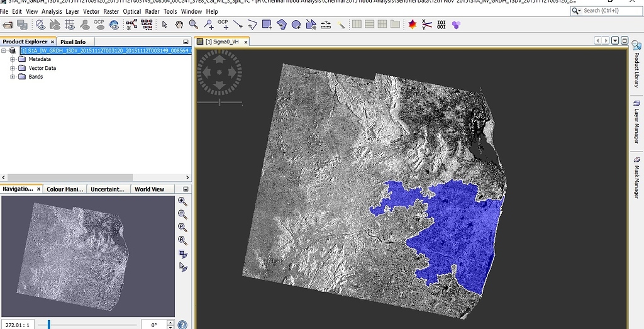Open the Raster menu
The image size is (644, 329).
click(x=111, y=11)
